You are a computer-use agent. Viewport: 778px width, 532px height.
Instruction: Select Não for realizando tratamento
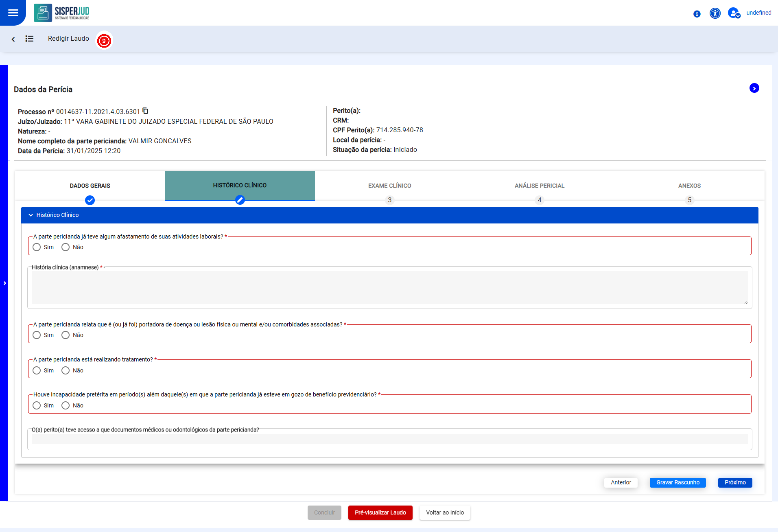tap(66, 370)
